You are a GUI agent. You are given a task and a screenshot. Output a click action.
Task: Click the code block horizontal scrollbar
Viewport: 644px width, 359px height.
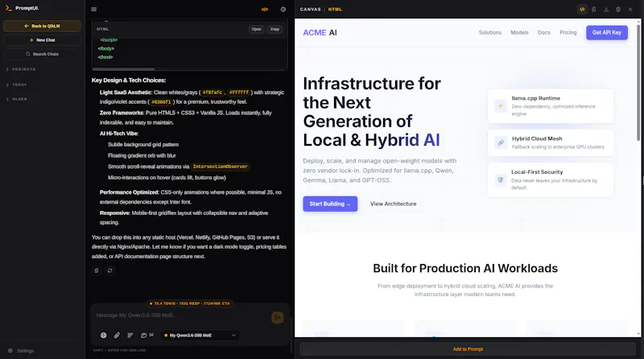click(x=123, y=69)
